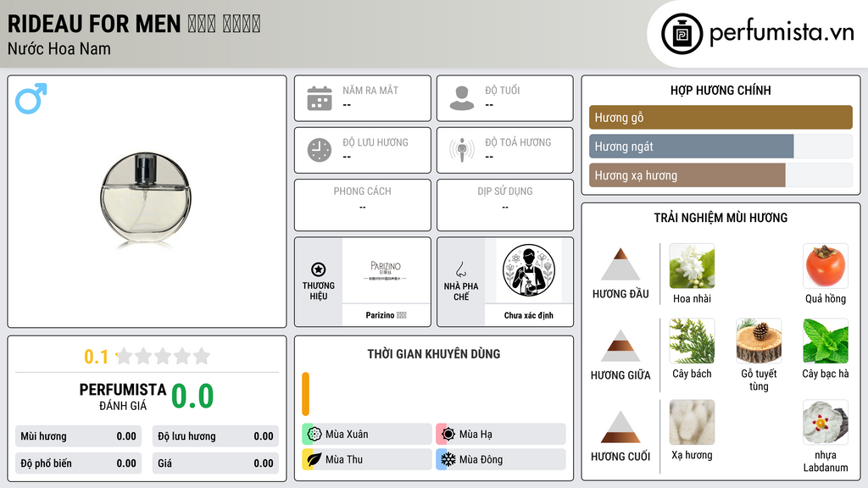Click the Mùa Đông snowflake icon
868x488 pixels.
(x=448, y=459)
